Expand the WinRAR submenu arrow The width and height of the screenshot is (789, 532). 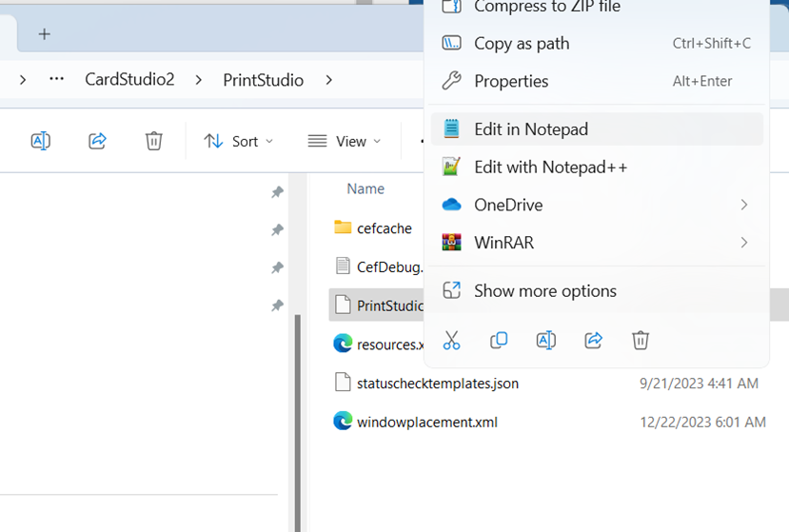744,243
